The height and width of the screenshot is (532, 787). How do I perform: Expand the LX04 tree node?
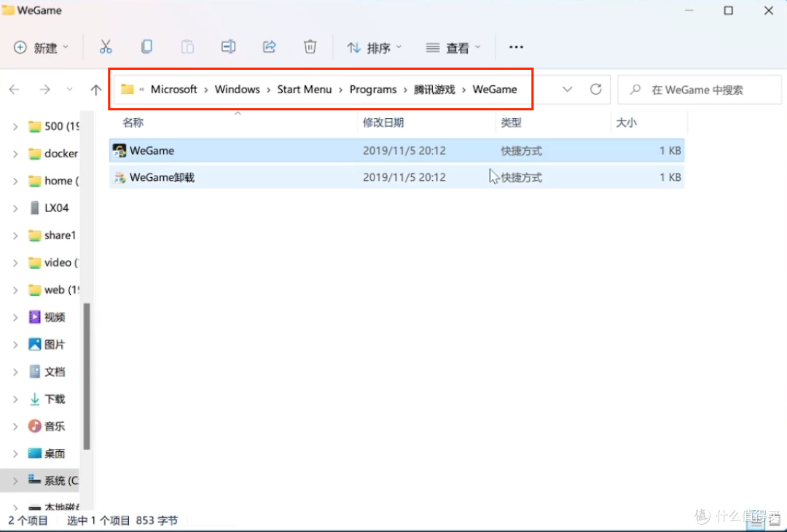[15, 208]
